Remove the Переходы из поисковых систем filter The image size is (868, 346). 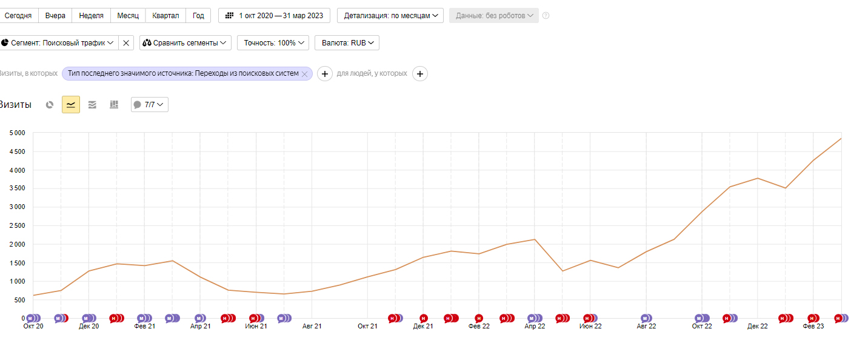click(305, 74)
